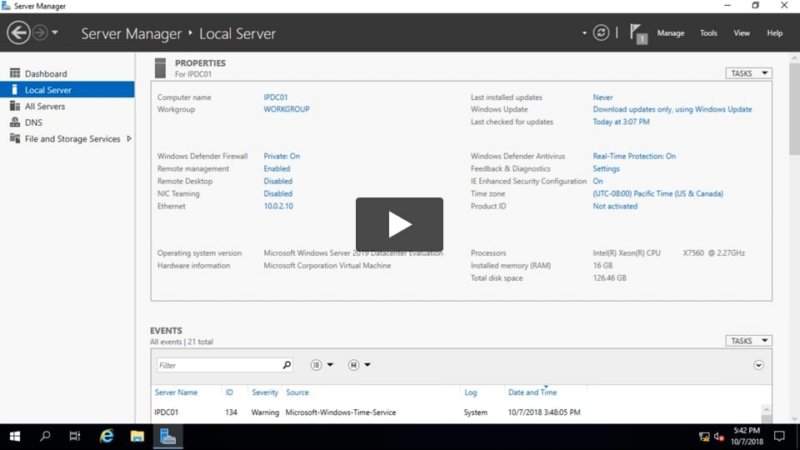Screen dimensions: 800x450
Task: Click the search magnifier in the filter box
Action: tap(287, 365)
